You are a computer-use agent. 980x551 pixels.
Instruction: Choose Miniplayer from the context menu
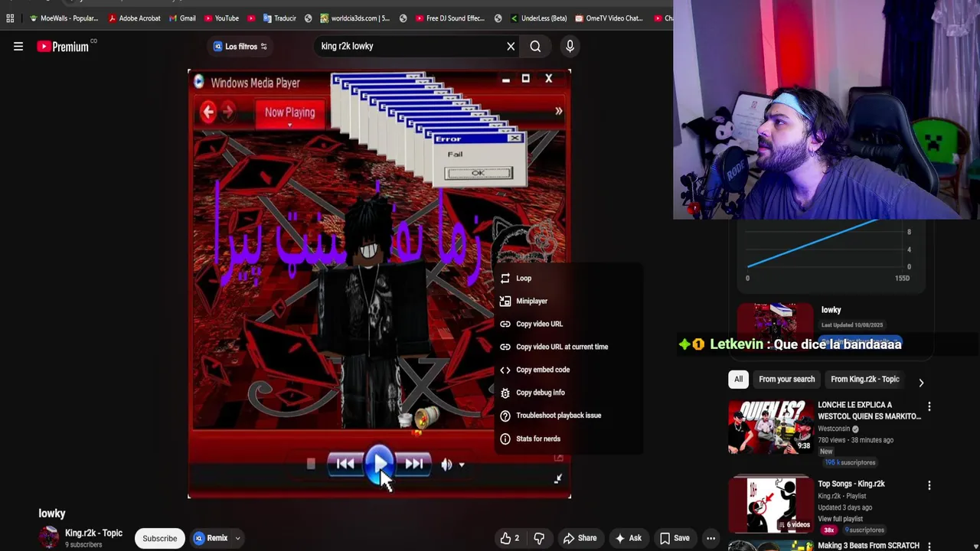tap(568, 301)
